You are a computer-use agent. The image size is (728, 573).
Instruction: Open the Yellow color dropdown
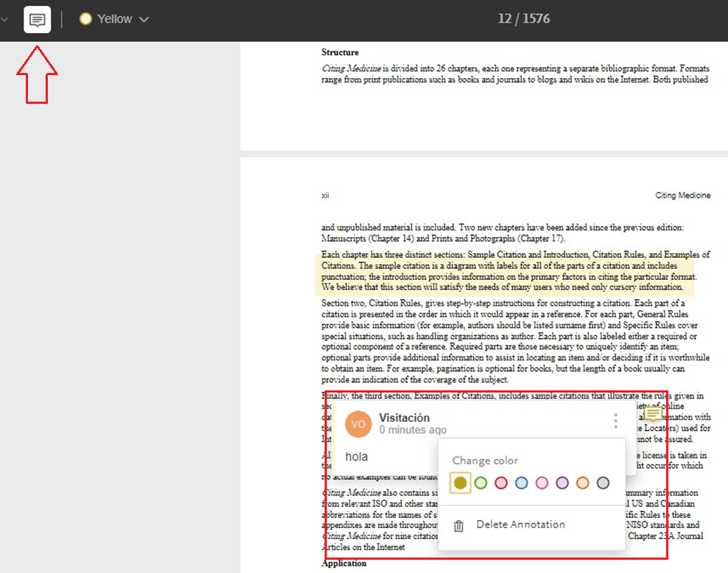114,19
